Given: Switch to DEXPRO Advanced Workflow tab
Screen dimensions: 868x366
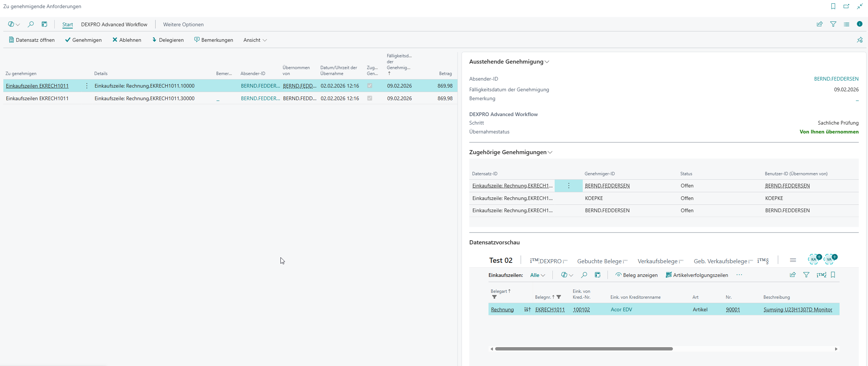Looking at the screenshot, I should coord(114,24).
